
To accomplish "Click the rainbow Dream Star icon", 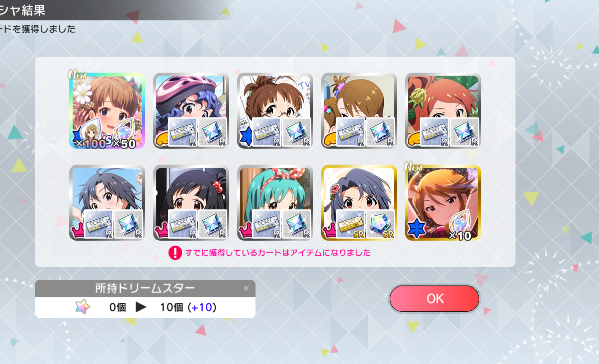I will [83, 307].
